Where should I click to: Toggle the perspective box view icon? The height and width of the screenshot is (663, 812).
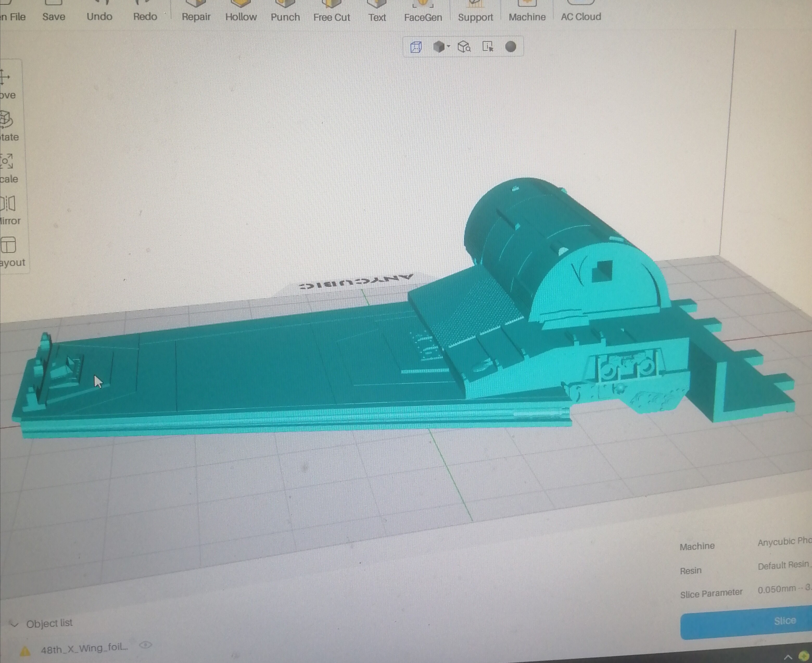coord(416,47)
